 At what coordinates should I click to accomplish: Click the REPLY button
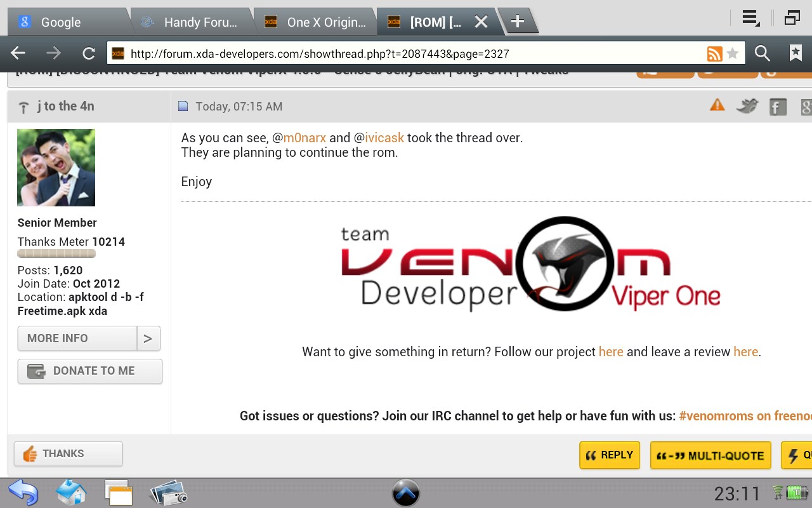coord(610,455)
